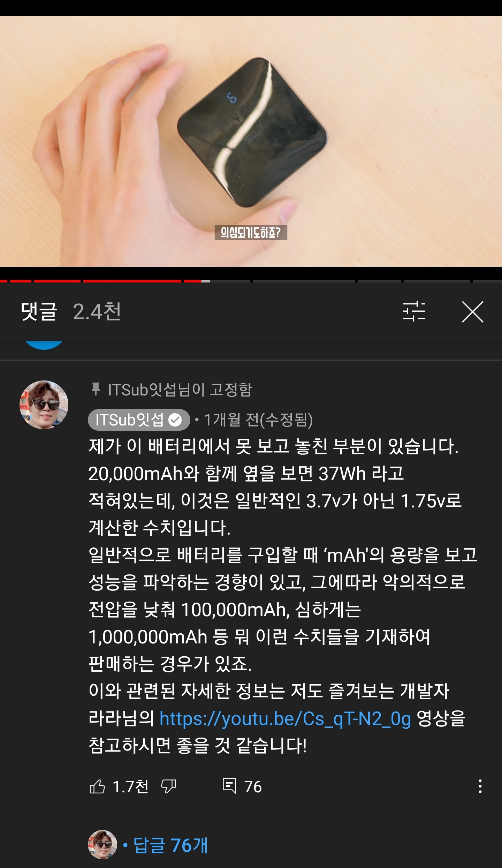Screen dimensions: 502x868
Task: Tap the reply icon showing 76
Action: 229,786
